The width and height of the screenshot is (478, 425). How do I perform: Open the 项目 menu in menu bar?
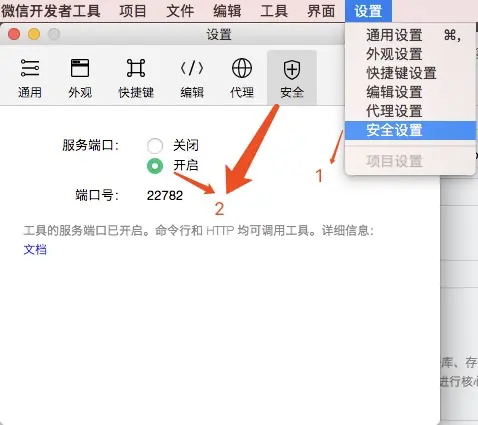coord(133,11)
